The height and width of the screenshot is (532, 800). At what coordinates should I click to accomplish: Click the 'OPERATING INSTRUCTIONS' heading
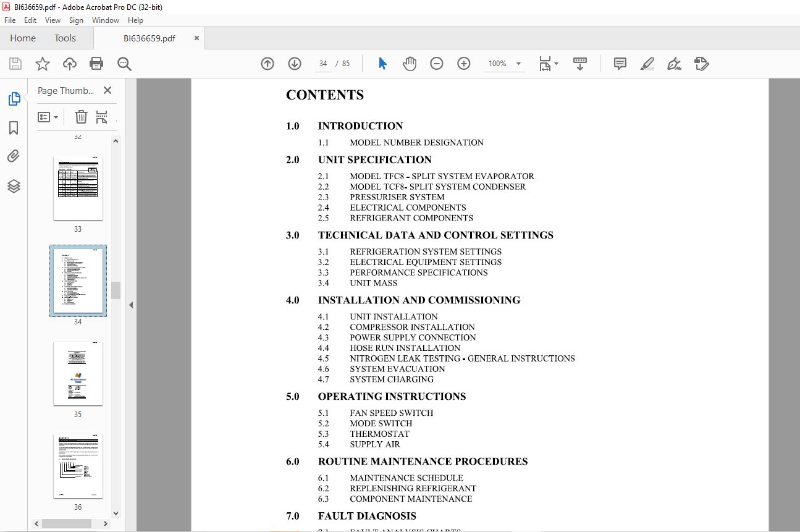(x=392, y=397)
